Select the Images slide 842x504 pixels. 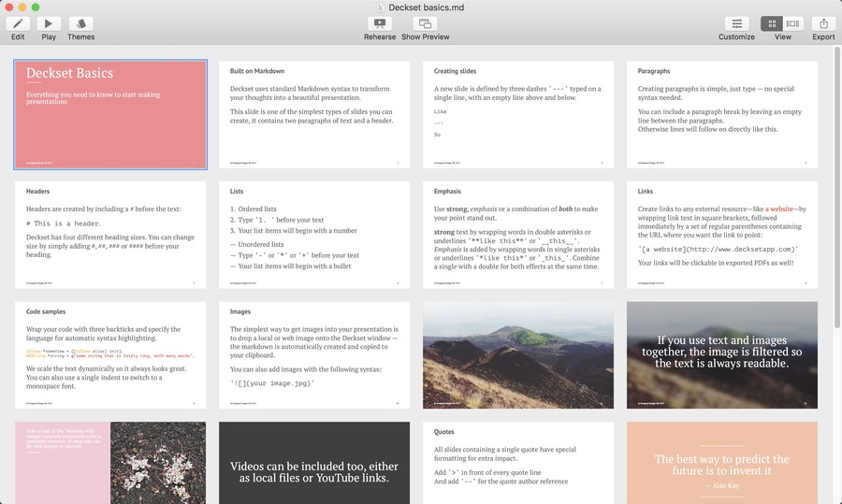tap(314, 354)
